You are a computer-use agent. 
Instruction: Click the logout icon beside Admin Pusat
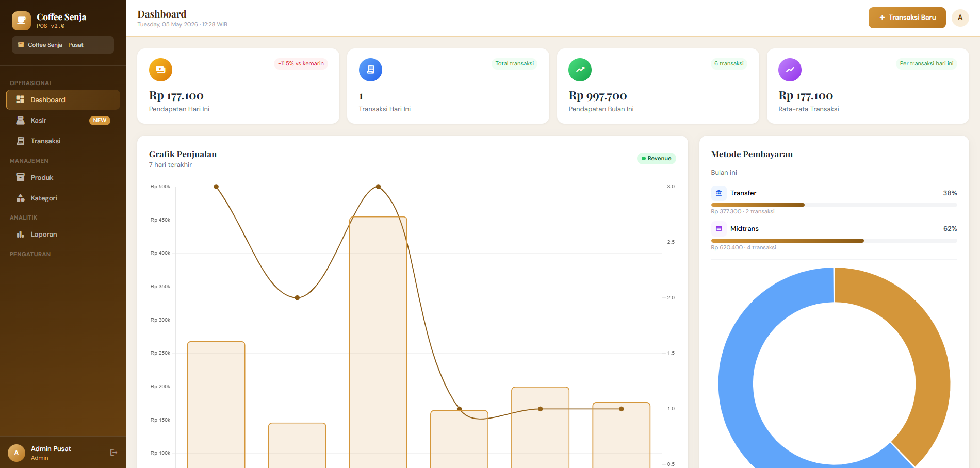(x=113, y=453)
